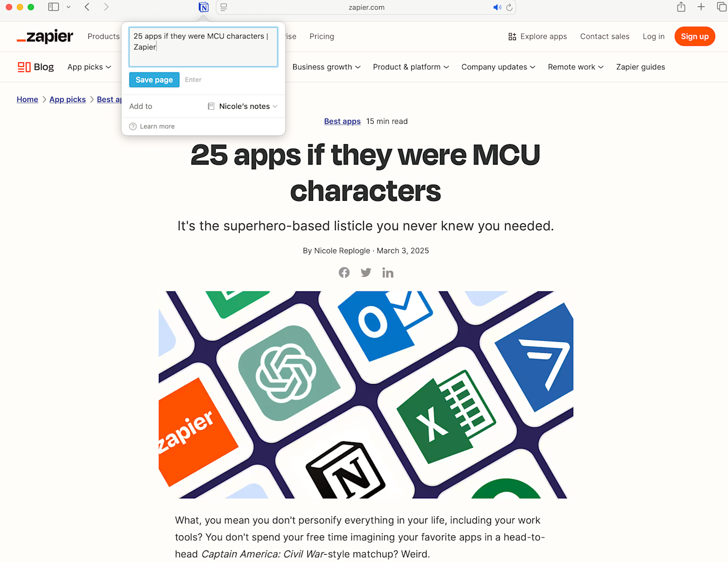Click the Save page button
Image resolution: width=728 pixels, height=563 pixels.
pyautogui.click(x=154, y=80)
